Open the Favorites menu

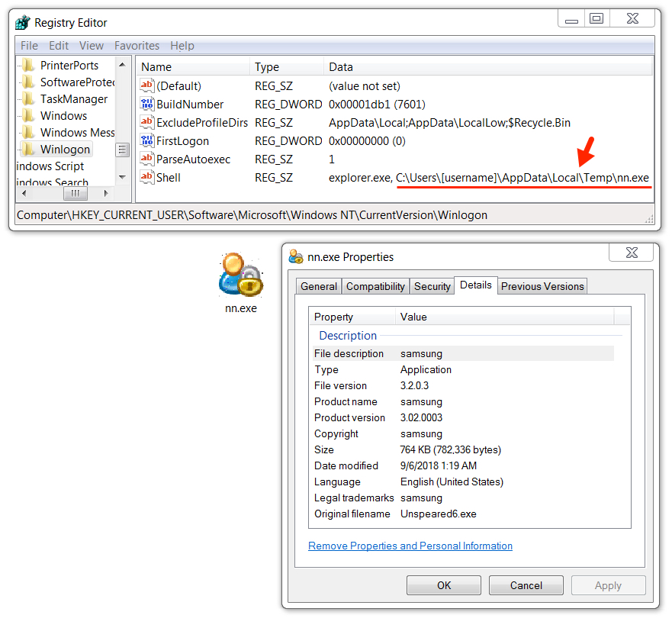[x=137, y=46]
